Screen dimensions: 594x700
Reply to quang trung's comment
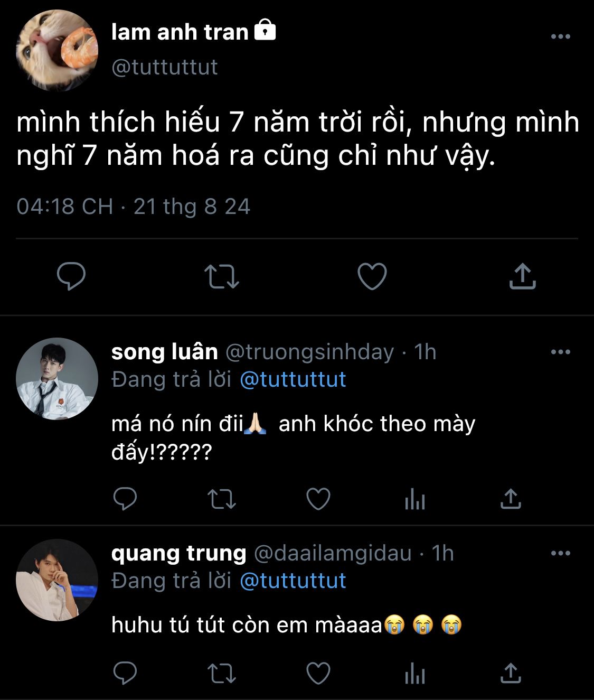pyautogui.click(x=125, y=673)
